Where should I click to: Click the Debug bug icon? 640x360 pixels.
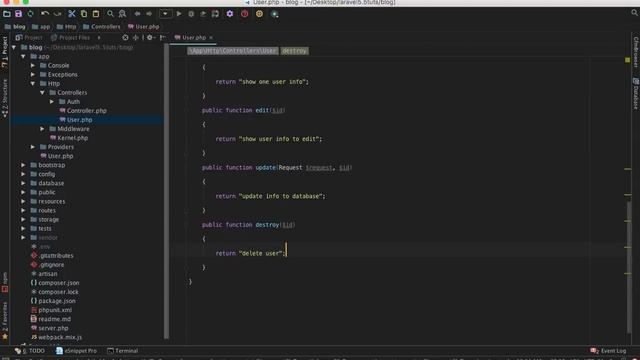pyautogui.click(x=191, y=14)
